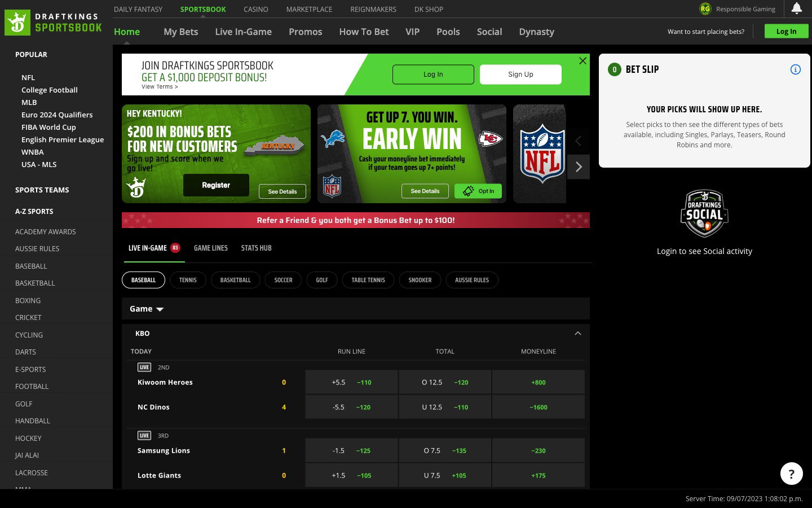Open DK Shop in the top bar
This screenshot has width=812, height=508.
[429, 9]
